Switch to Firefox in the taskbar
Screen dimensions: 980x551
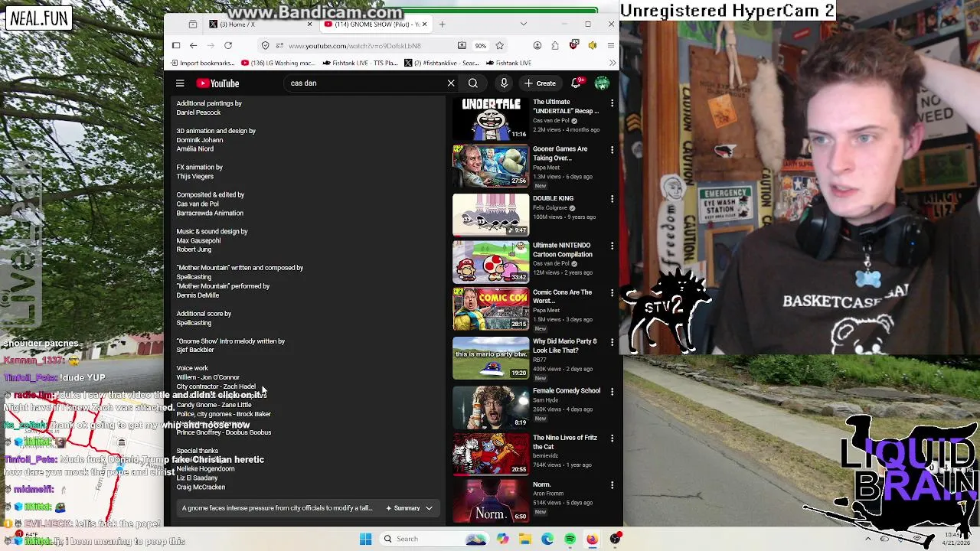593,539
